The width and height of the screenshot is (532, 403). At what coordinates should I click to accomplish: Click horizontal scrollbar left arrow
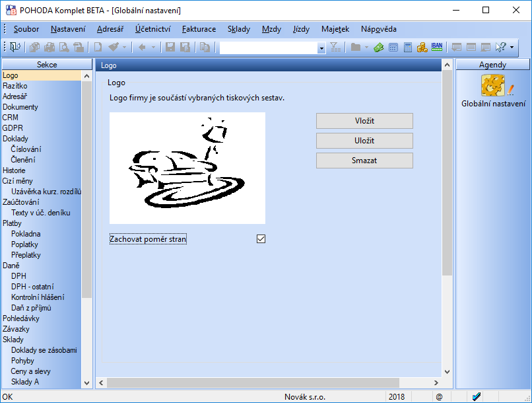click(x=101, y=383)
